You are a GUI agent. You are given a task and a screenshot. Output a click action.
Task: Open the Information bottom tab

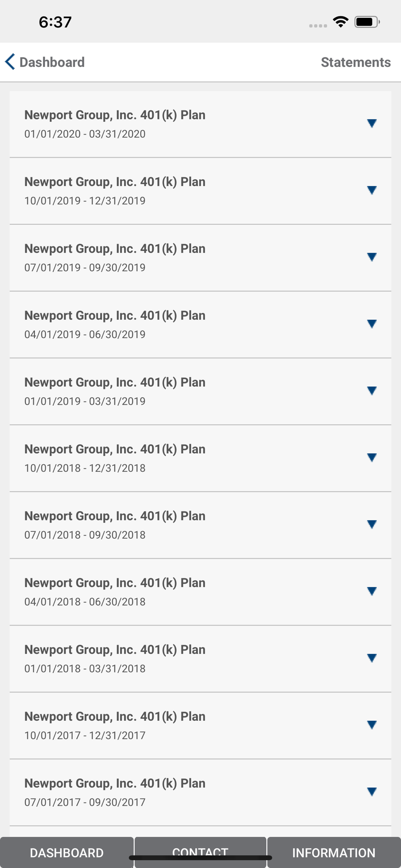point(334,852)
